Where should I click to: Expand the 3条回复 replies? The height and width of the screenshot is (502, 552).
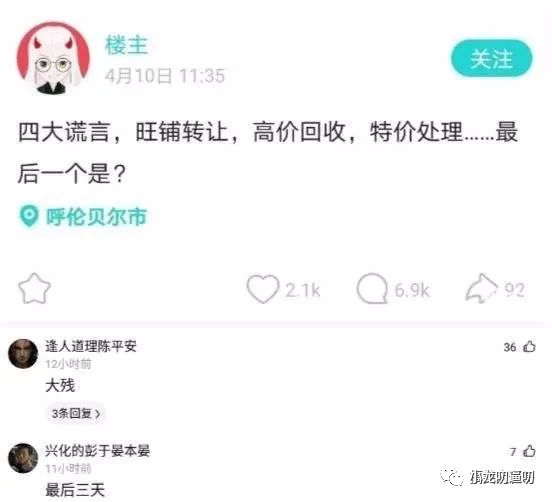click(76, 413)
